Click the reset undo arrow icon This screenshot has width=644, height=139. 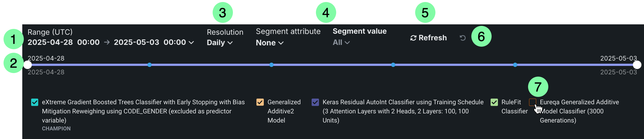coord(462,38)
